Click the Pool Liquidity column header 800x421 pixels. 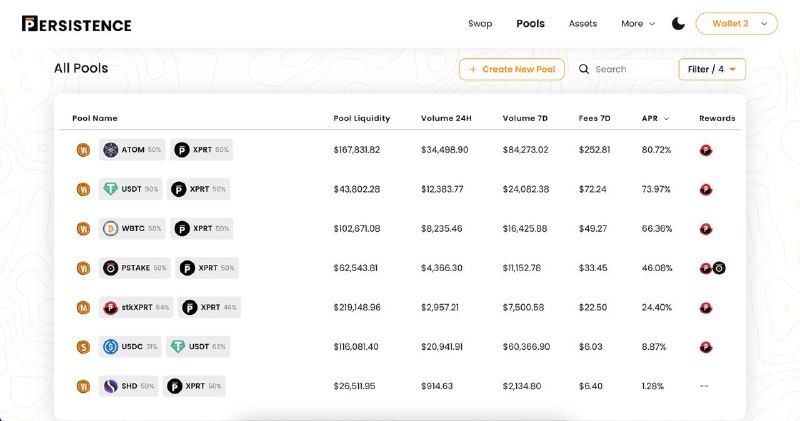[x=362, y=118]
